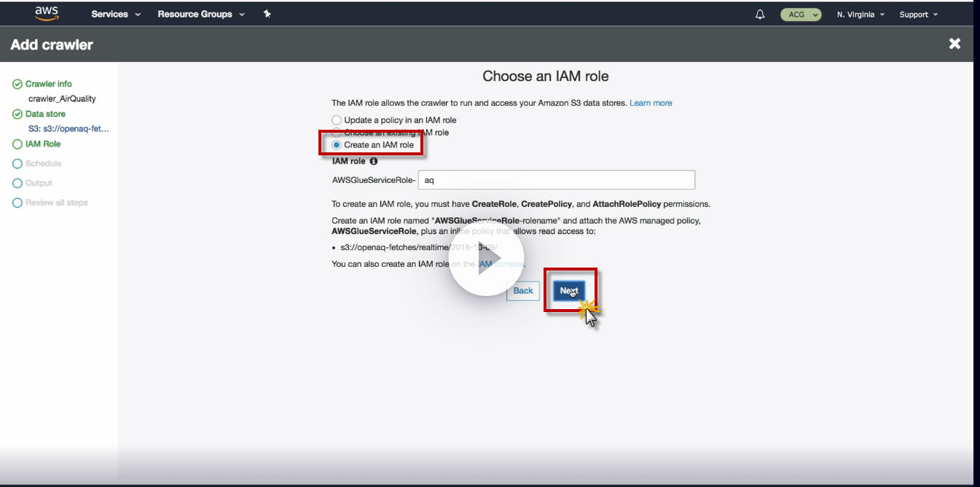980x487 pixels.
Task: Select Update a policy in an IAM role
Action: click(x=394, y=120)
